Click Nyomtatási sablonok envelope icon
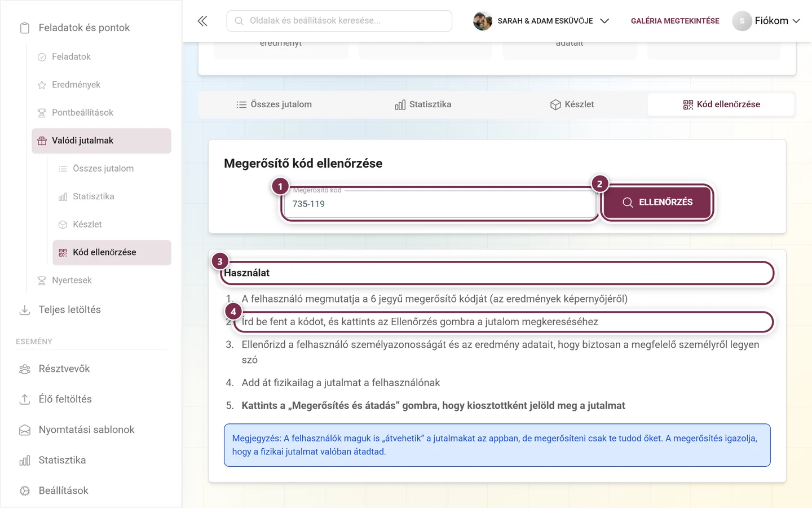 tap(25, 430)
